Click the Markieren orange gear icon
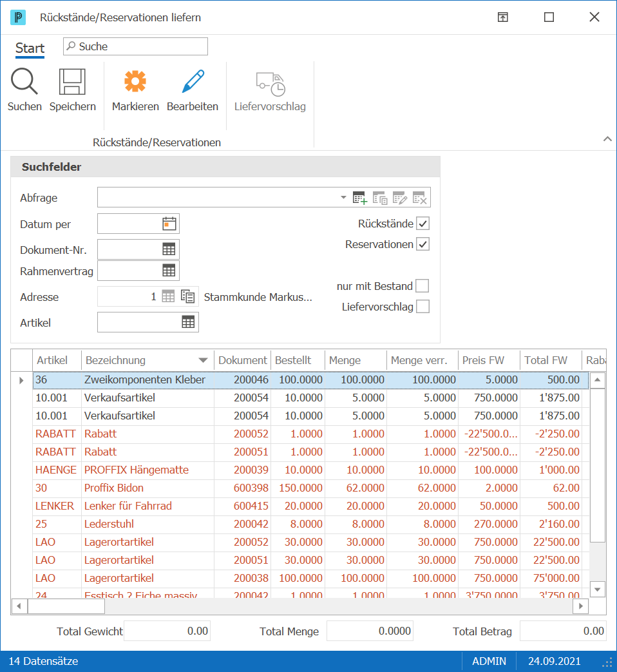The image size is (617, 672). point(135,81)
